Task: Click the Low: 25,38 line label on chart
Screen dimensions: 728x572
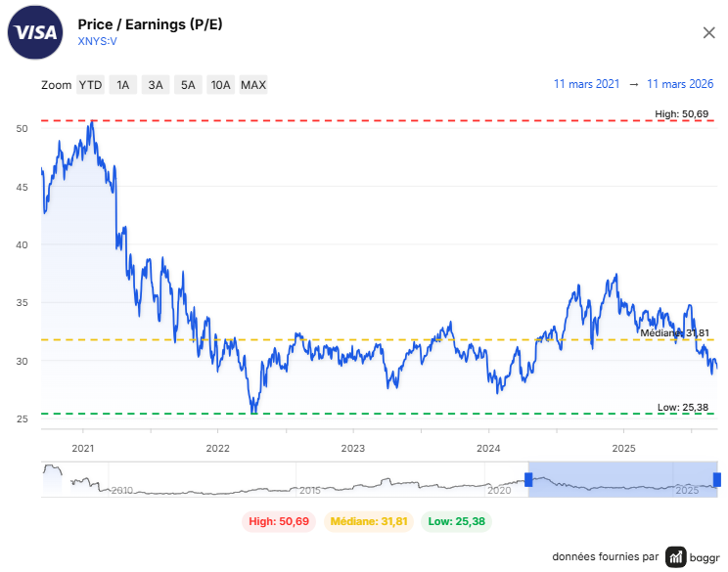Action: 683,407
